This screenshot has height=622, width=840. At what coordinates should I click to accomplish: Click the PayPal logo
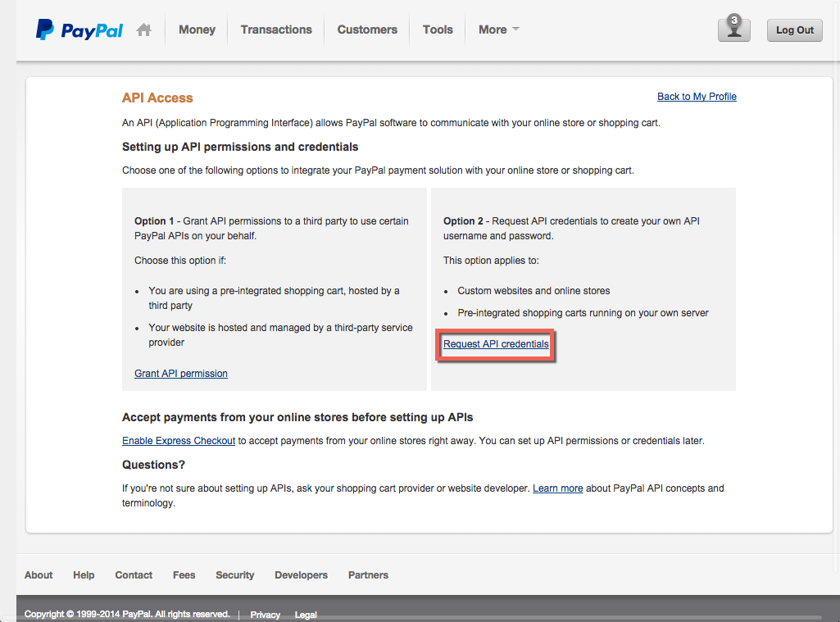[79, 30]
